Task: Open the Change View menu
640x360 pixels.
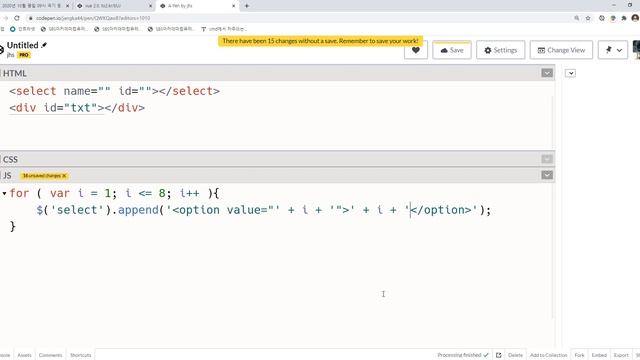Action: tap(561, 50)
